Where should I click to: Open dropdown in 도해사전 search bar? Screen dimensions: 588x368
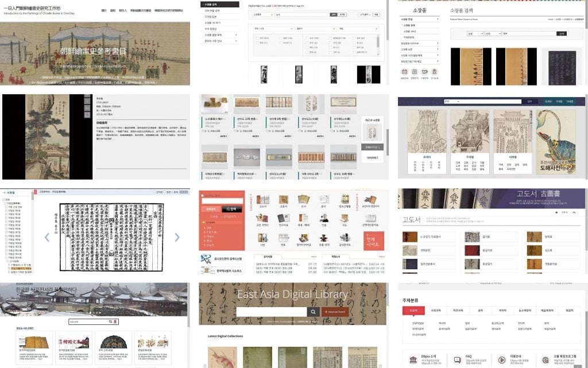(452, 102)
